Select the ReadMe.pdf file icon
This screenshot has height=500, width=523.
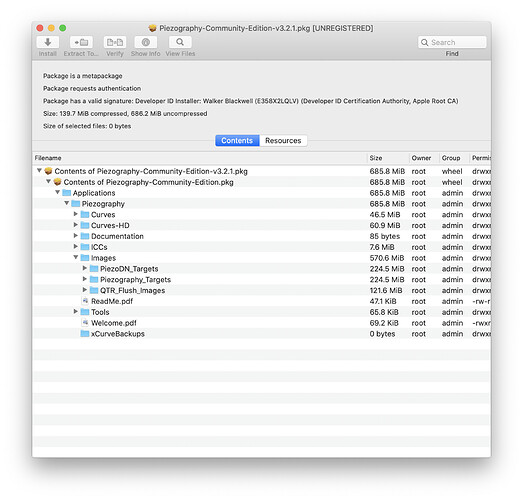[x=85, y=301]
